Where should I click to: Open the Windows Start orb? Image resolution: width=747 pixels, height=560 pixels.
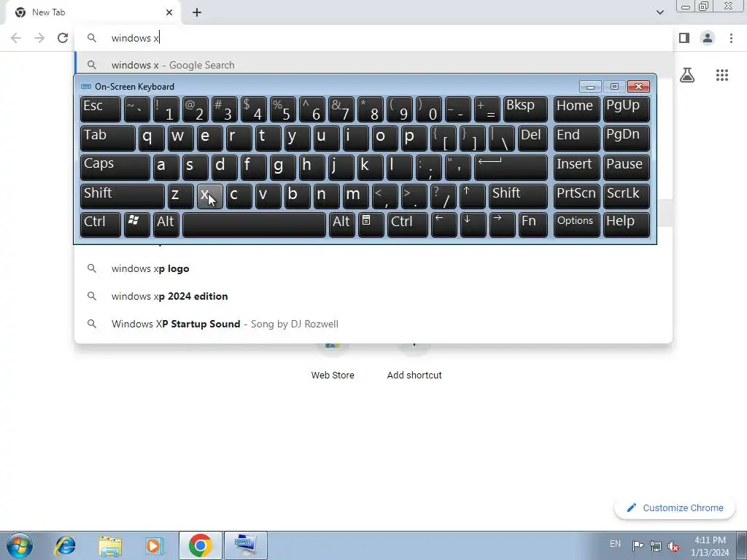pos(20,545)
